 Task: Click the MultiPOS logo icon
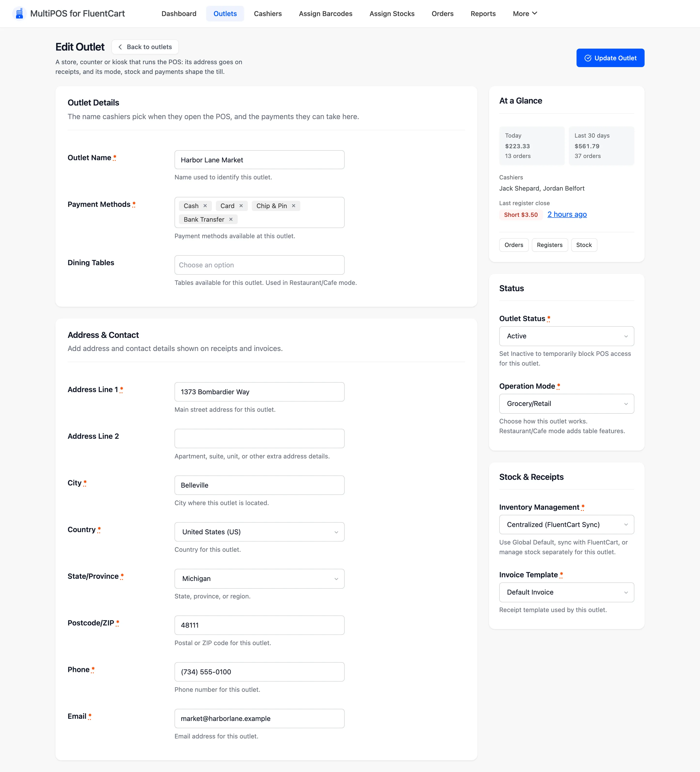pos(19,13)
